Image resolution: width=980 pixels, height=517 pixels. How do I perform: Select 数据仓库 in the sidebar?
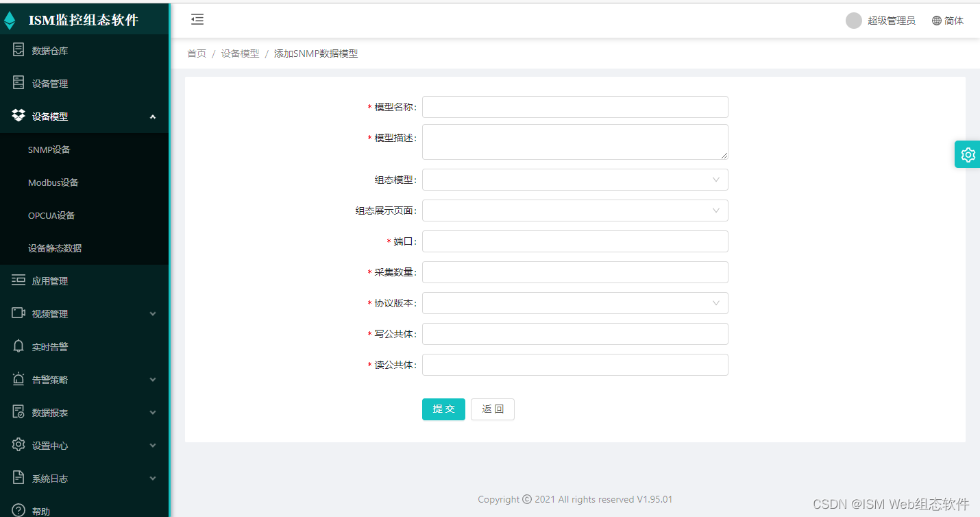click(x=84, y=51)
